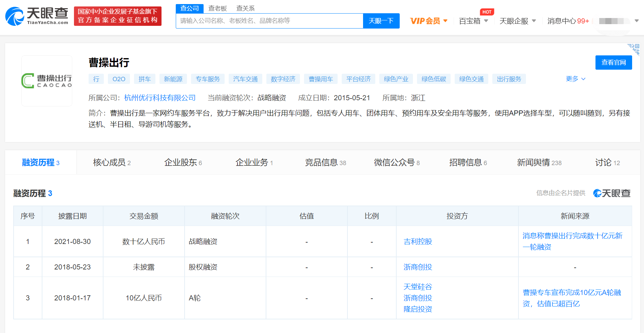Open the 核心成员 tab
644x333 pixels.
pyautogui.click(x=112, y=162)
